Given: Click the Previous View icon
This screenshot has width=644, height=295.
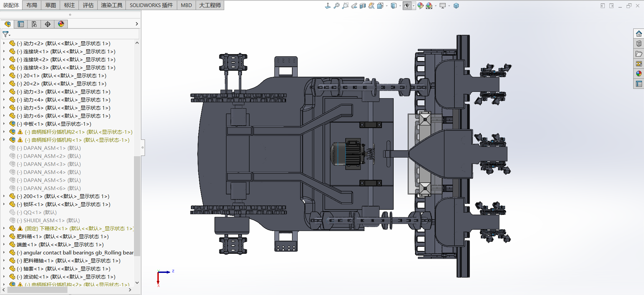Looking at the screenshot, I should click(354, 6).
